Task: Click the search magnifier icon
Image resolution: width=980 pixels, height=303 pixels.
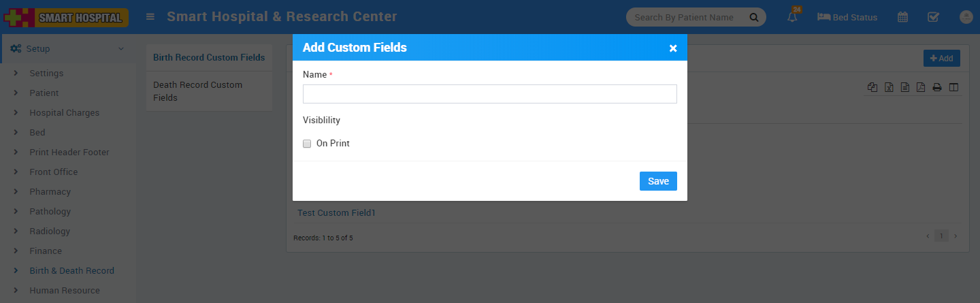Action: tap(753, 18)
